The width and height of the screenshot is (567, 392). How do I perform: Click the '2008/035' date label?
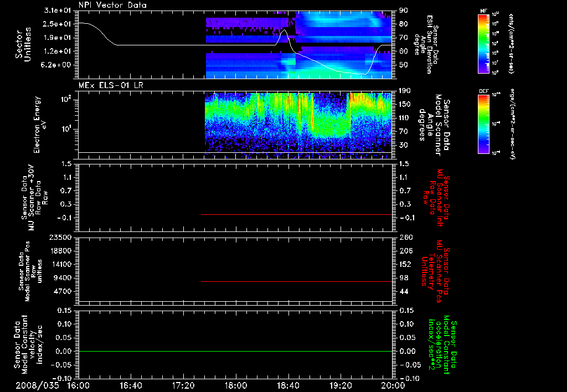(x=37, y=385)
